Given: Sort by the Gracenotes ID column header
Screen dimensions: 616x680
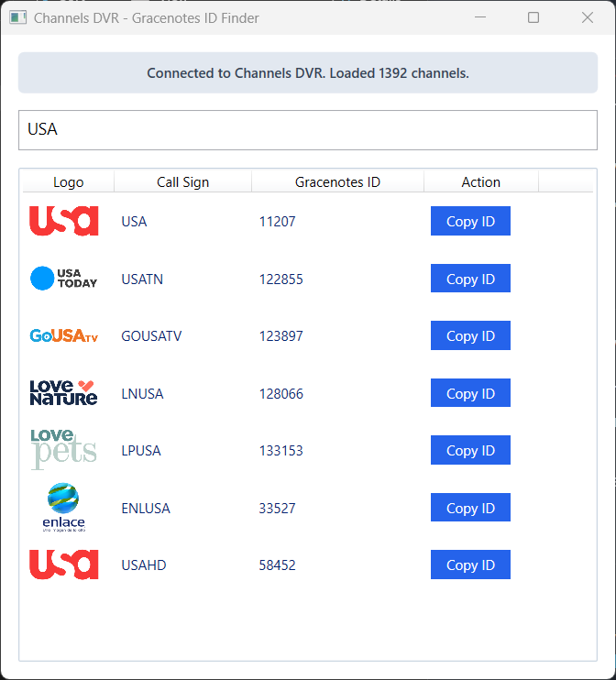Looking at the screenshot, I should pyautogui.click(x=337, y=181).
